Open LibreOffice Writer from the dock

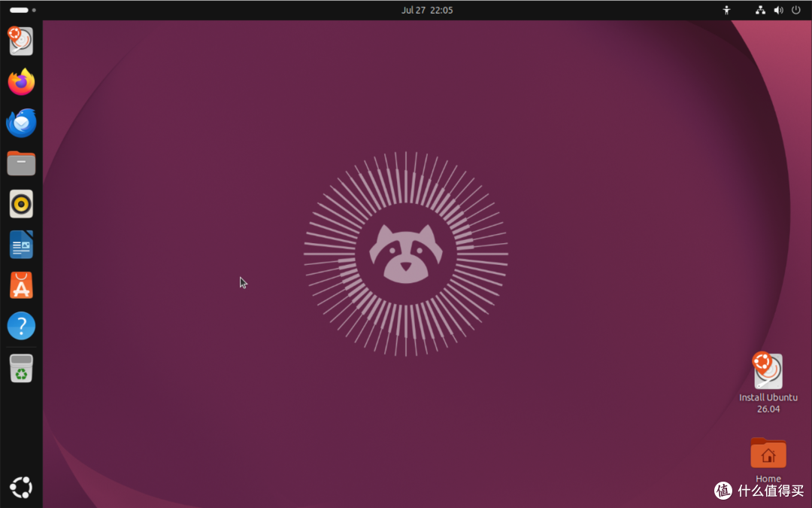tap(21, 245)
